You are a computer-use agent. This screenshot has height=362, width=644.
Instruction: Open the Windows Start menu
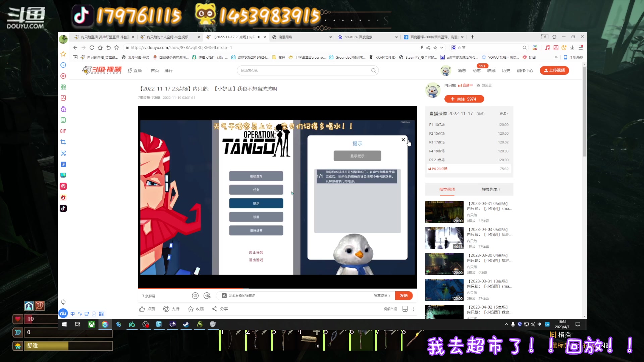click(64, 324)
